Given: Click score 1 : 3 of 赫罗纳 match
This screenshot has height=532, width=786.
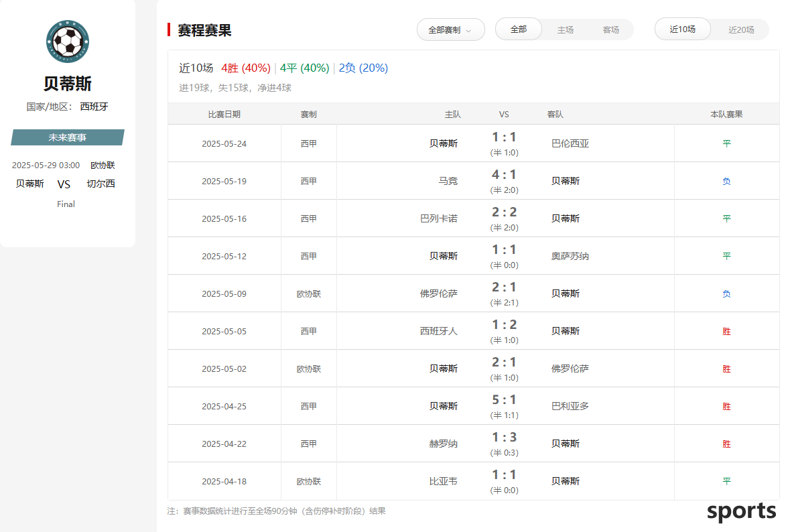Looking at the screenshot, I should [504, 438].
